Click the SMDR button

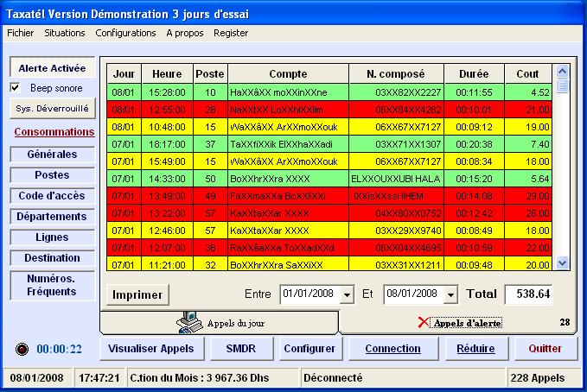click(241, 349)
